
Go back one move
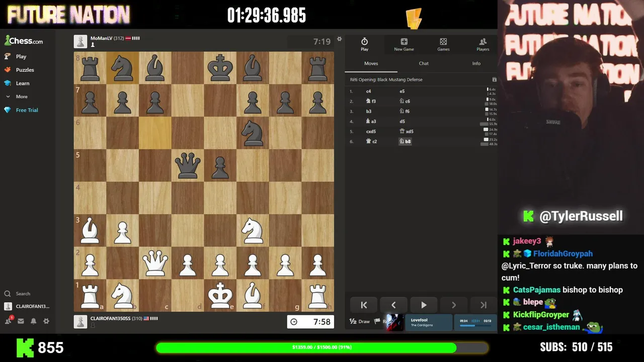(x=393, y=305)
